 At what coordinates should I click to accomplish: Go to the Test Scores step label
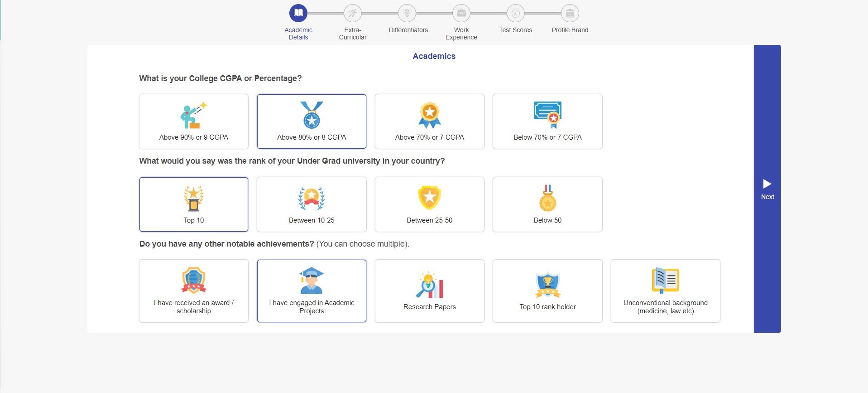tap(515, 30)
